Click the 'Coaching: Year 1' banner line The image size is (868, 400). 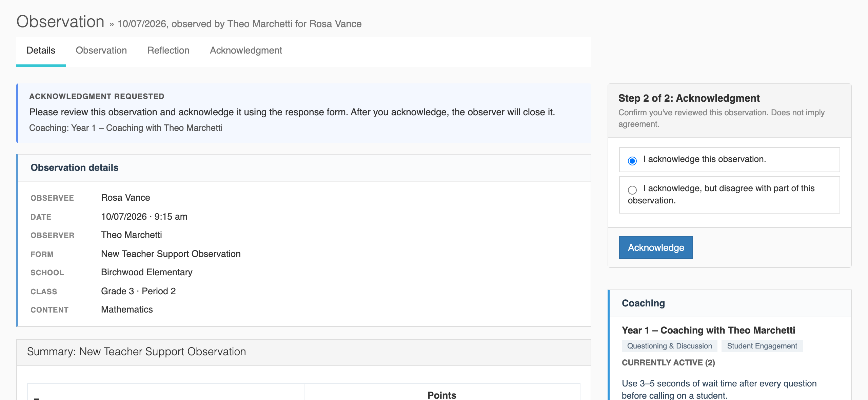126,128
